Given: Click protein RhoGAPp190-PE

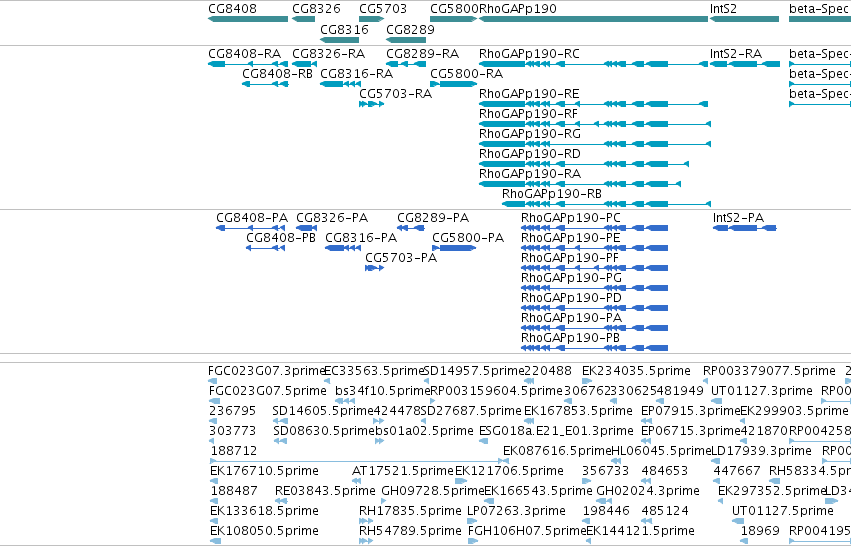Looking at the screenshot, I should pyautogui.click(x=594, y=248).
